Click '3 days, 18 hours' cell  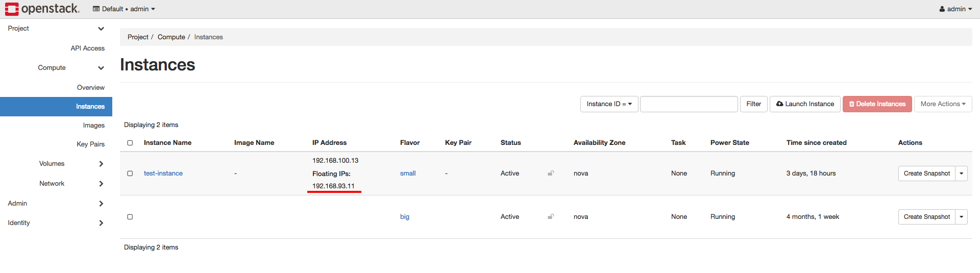pos(811,173)
